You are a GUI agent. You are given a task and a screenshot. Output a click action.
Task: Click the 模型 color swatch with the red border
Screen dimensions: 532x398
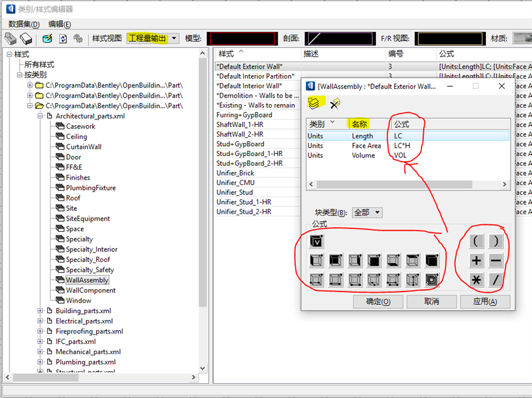click(x=242, y=38)
